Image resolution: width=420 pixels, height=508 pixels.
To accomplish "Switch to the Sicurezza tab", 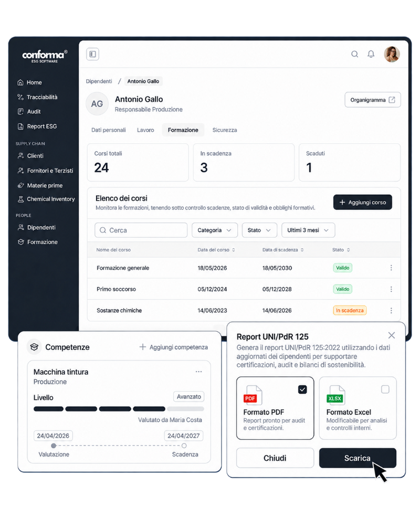I will coord(225,130).
